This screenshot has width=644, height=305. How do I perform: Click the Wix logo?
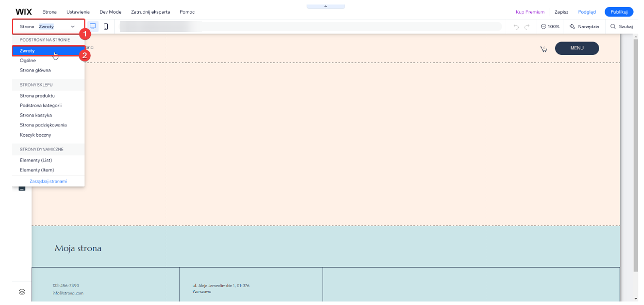tap(24, 11)
